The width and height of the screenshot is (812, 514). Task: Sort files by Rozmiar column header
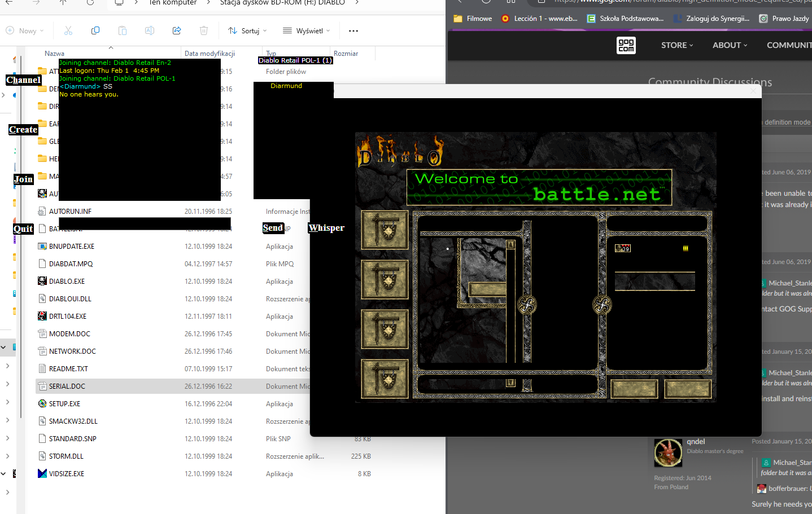tap(346, 54)
